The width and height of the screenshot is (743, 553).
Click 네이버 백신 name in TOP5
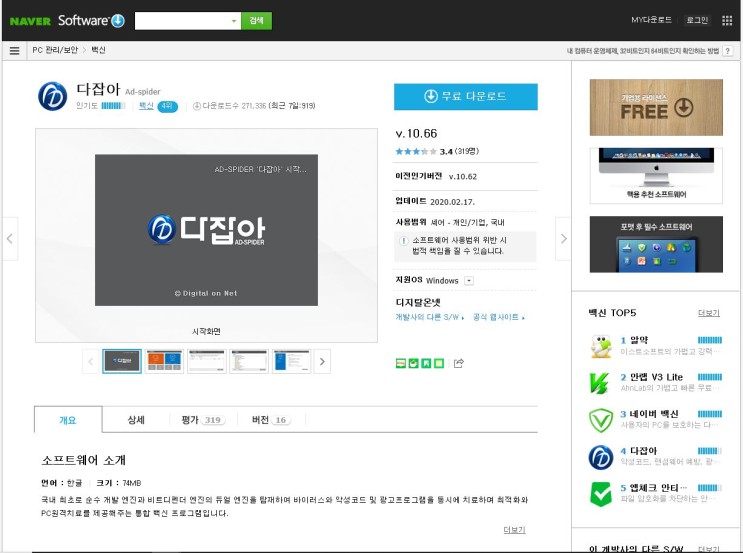click(x=654, y=414)
